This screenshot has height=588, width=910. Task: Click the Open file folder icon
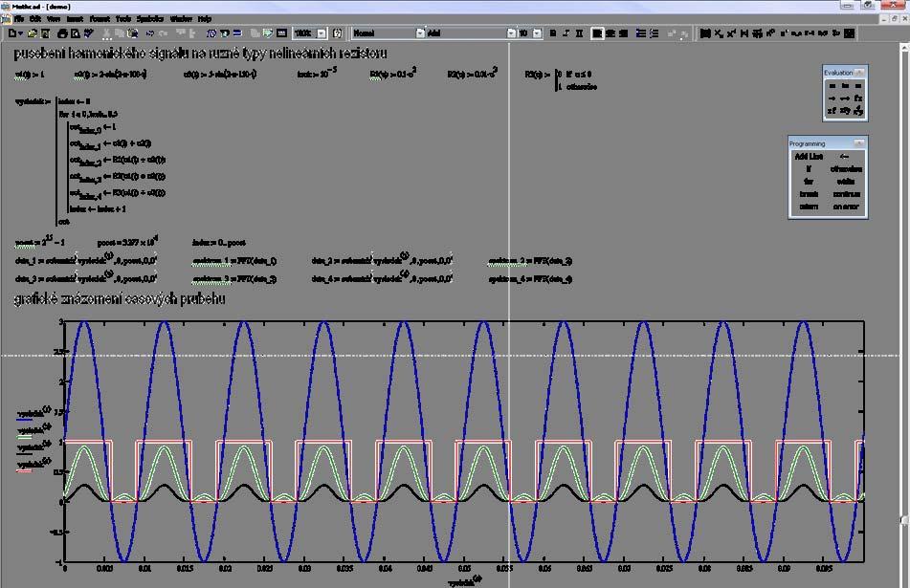[x=33, y=33]
